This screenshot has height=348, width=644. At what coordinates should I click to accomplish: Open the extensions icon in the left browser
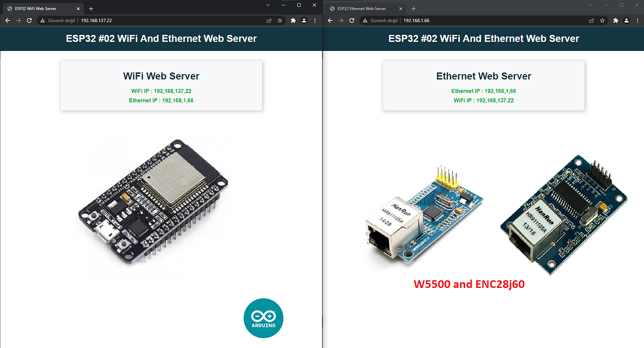pos(292,20)
